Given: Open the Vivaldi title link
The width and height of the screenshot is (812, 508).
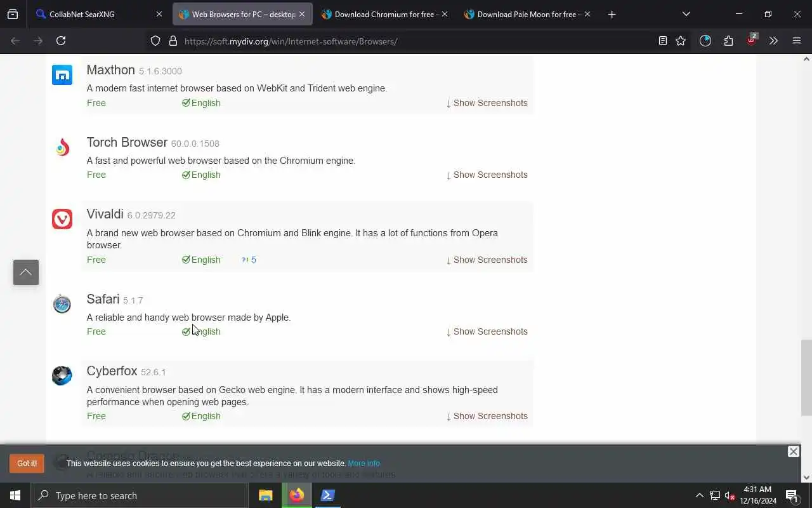Looking at the screenshot, I should (105, 214).
